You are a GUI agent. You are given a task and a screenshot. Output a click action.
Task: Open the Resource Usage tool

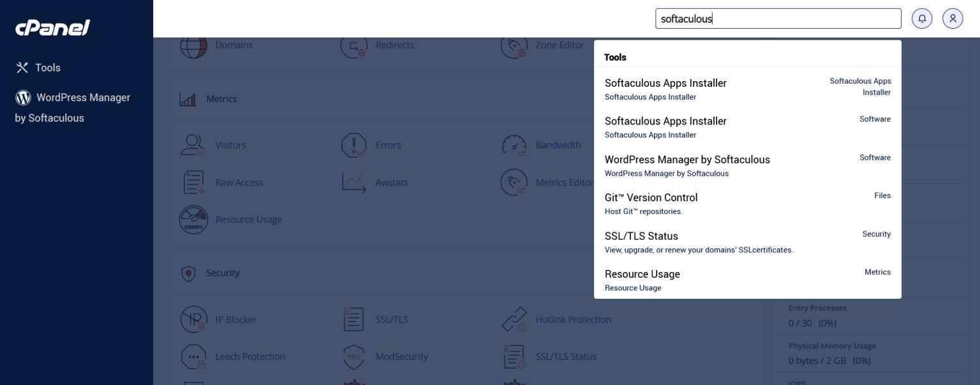248,219
